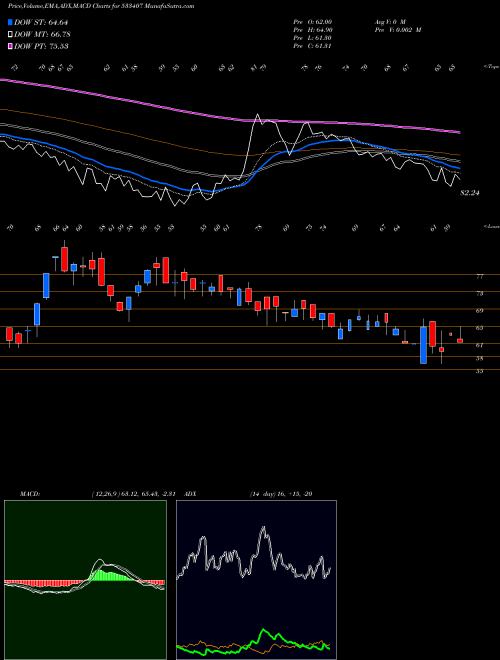Click the 'Pre V: 0.002 M' value
This screenshot has height=660, width=500.
point(397,30)
